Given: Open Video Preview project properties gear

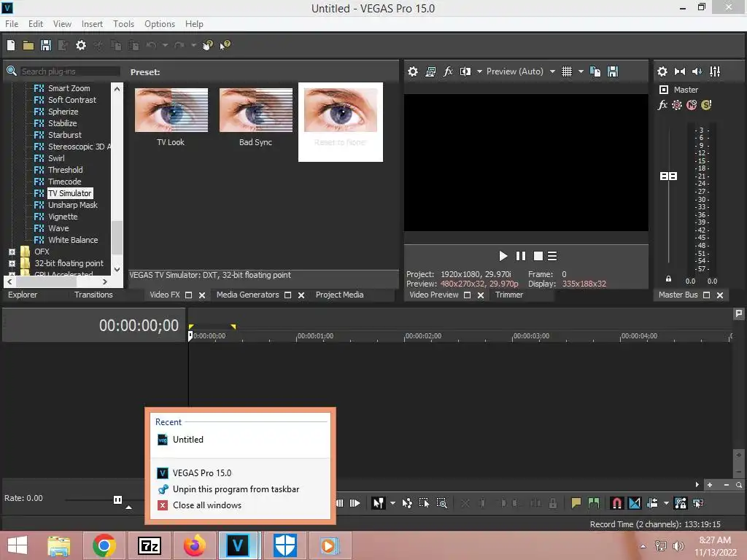Looking at the screenshot, I should point(413,71).
